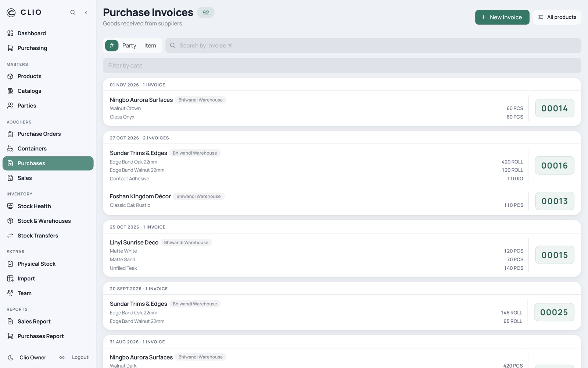Collapse the sidebar with chevron arrow
This screenshot has width=588, height=368.
pyautogui.click(x=86, y=13)
